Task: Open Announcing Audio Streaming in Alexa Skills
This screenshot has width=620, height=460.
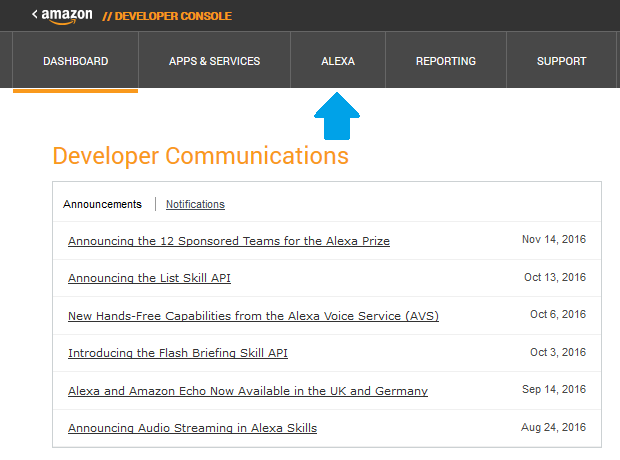Action: [x=192, y=428]
